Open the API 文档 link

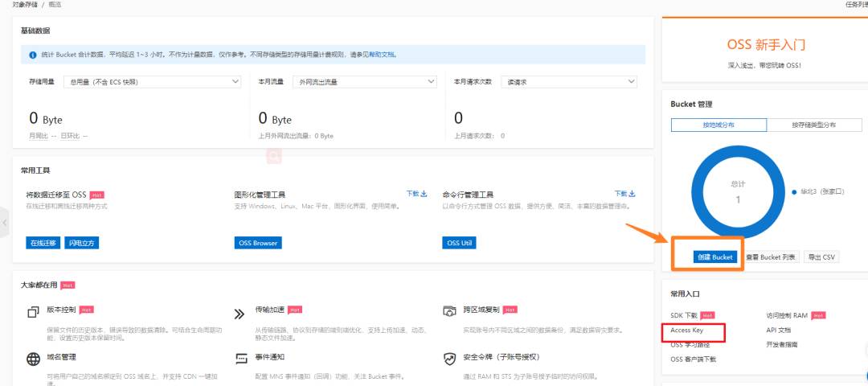click(778, 330)
